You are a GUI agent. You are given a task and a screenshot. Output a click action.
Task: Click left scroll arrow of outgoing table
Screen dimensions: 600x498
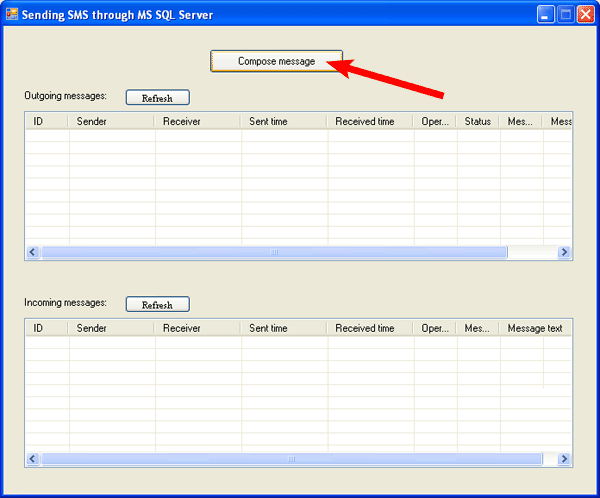[x=33, y=252]
